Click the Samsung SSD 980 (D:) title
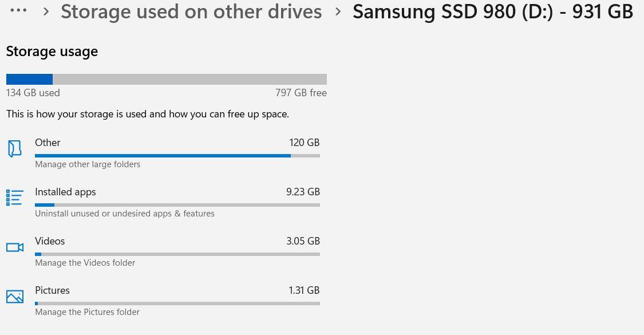The image size is (644, 335). coord(492,11)
